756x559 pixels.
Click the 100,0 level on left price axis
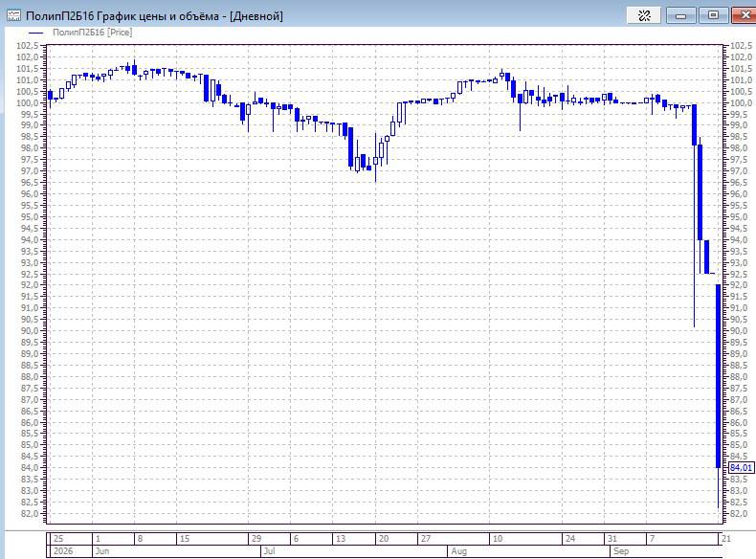tap(29, 102)
